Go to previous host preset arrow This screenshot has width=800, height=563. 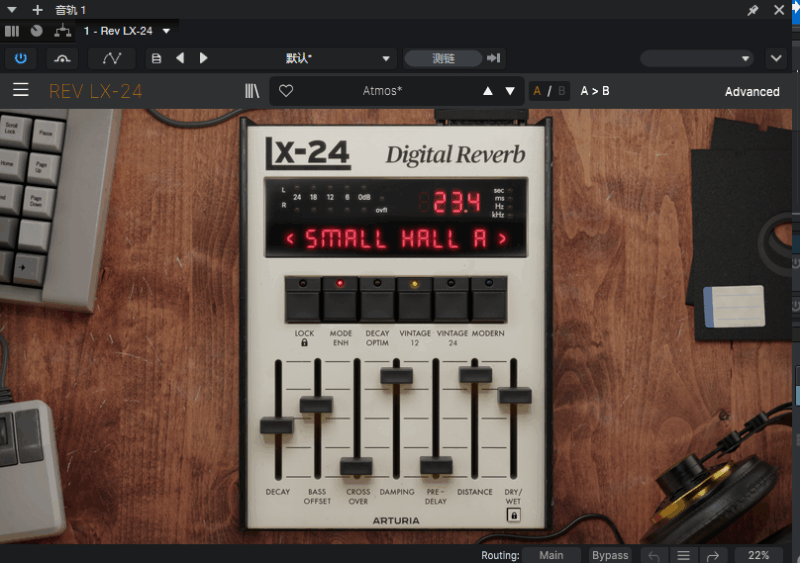[x=180, y=58]
